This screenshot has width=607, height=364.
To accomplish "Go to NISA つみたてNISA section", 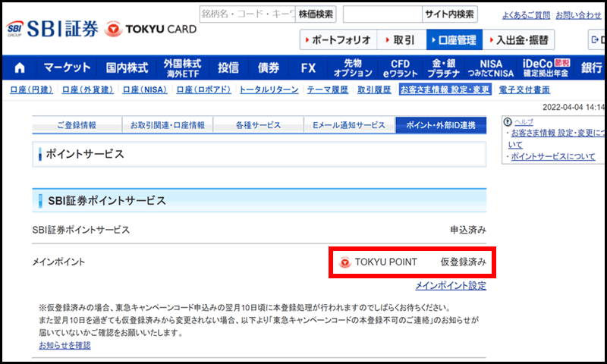I will (x=490, y=67).
